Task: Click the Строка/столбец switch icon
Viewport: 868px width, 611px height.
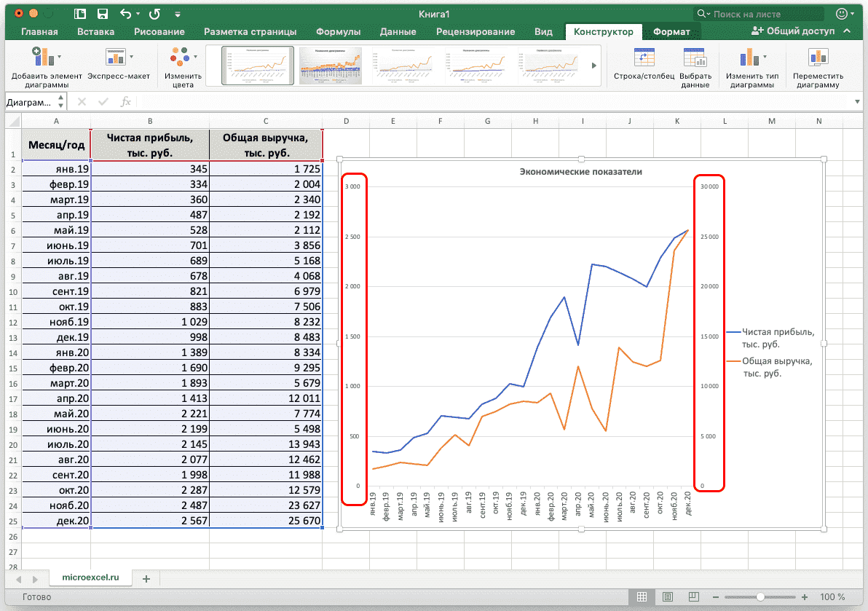Action: (644, 58)
